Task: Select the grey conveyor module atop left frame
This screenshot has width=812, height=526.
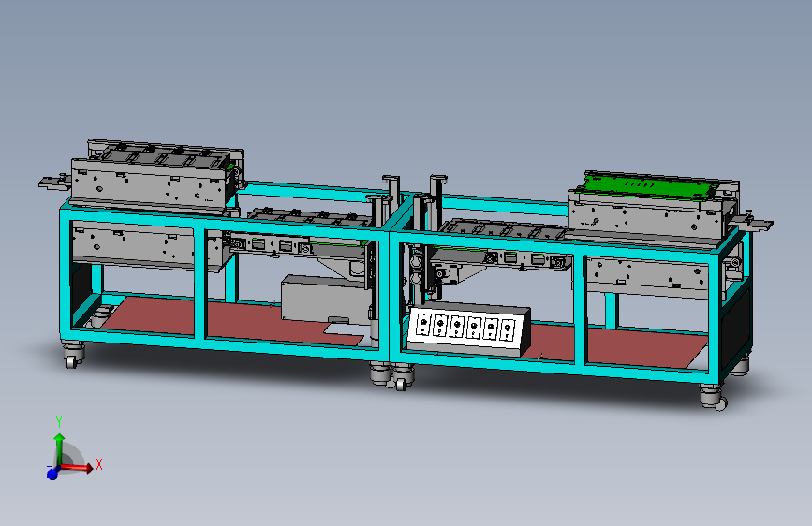Action: coord(155,176)
